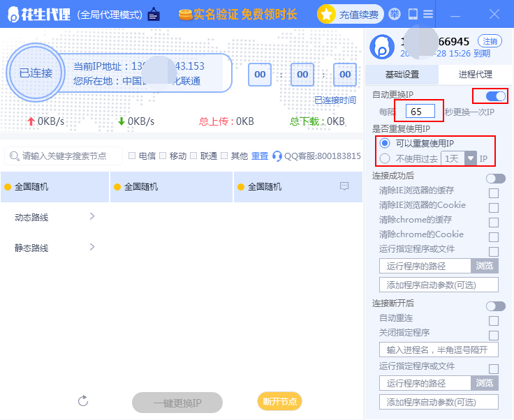Check the 电信 filter checkbox
This screenshot has height=420, width=514.
132,156
